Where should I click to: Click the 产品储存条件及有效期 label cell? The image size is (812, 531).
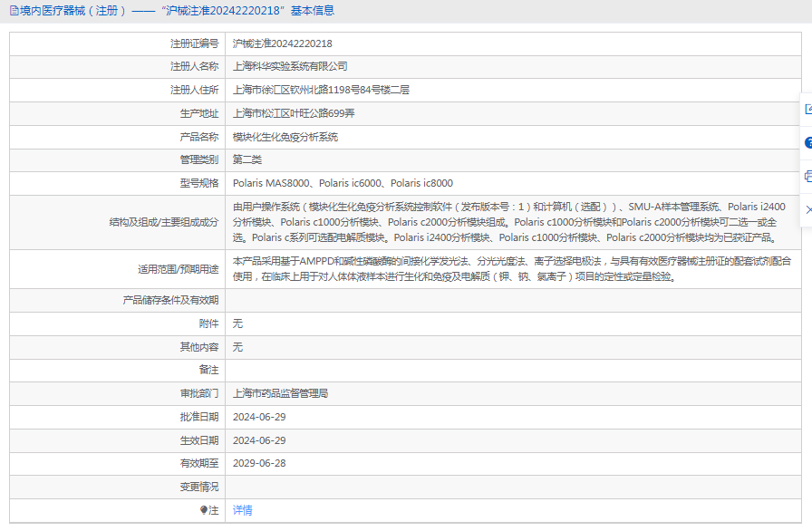click(118, 300)
